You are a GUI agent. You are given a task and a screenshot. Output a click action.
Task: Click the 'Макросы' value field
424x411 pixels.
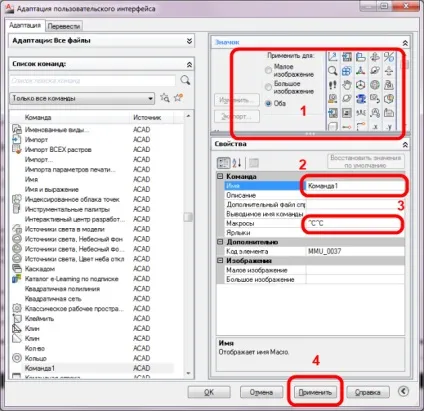pyautogui.click(x=355, y=223)
